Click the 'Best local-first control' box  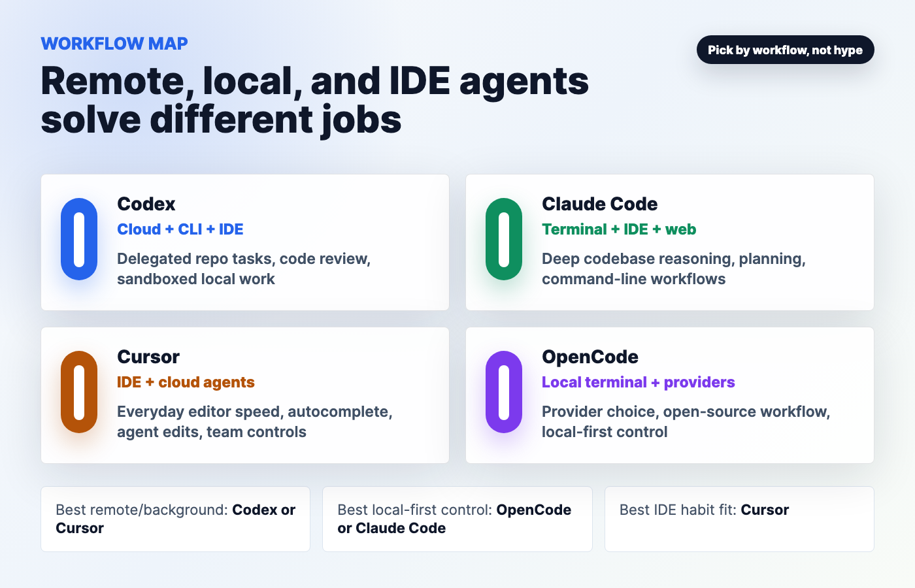(457, 519)
